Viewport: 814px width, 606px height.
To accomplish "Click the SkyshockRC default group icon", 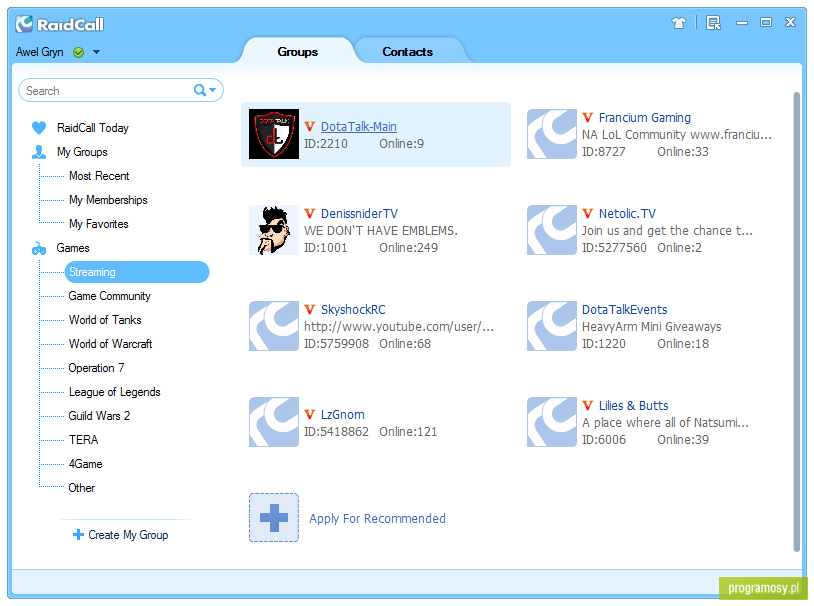I will [274, 326].
